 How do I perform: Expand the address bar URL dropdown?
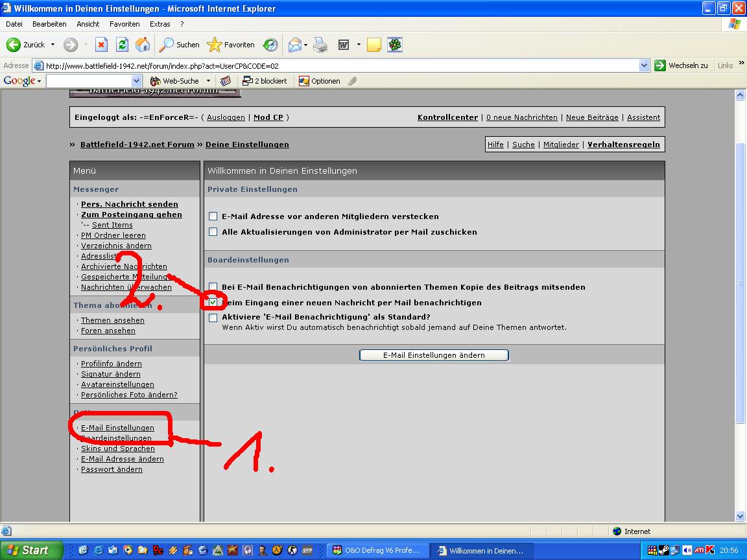644,65
